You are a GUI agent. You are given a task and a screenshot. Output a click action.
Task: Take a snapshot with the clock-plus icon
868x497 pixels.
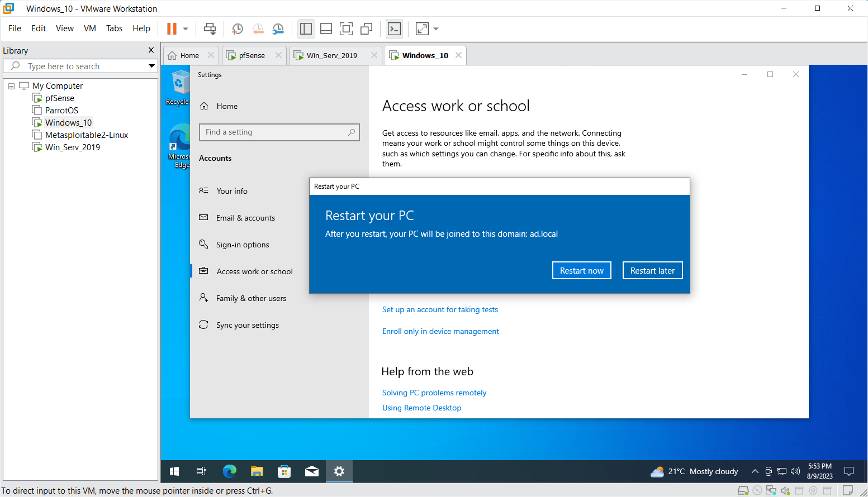point(238,29)
